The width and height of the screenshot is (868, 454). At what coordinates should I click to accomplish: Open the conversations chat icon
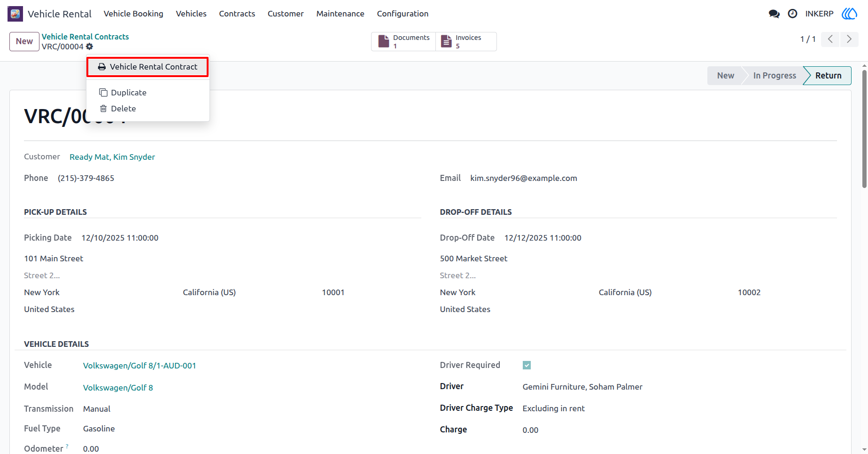pyautogui.click(x=774, y=14)
